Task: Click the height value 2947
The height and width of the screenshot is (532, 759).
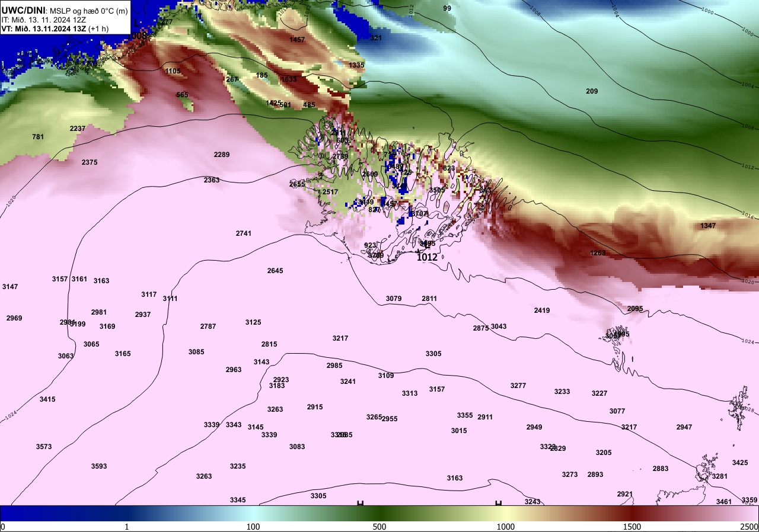Action: [684, 427]
